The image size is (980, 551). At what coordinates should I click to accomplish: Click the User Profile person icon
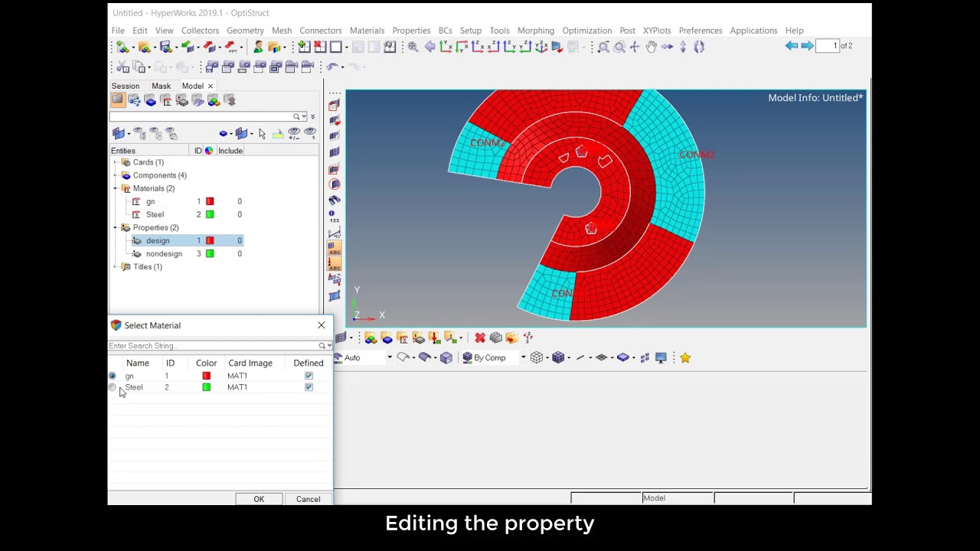pos(258,47)
